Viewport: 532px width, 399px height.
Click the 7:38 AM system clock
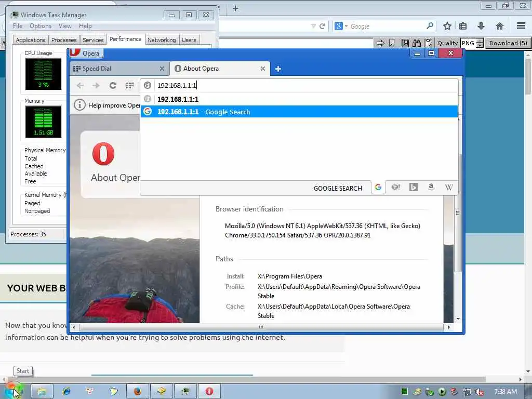click(506, 392)
